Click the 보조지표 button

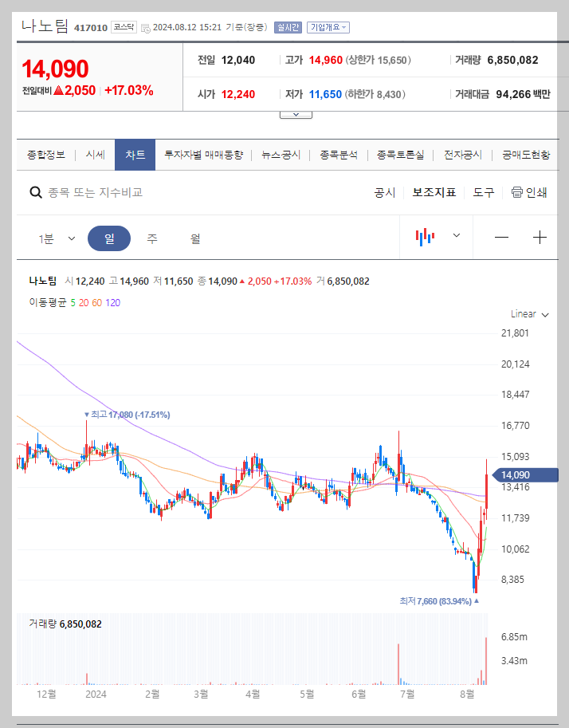click(x=434, y=192)
